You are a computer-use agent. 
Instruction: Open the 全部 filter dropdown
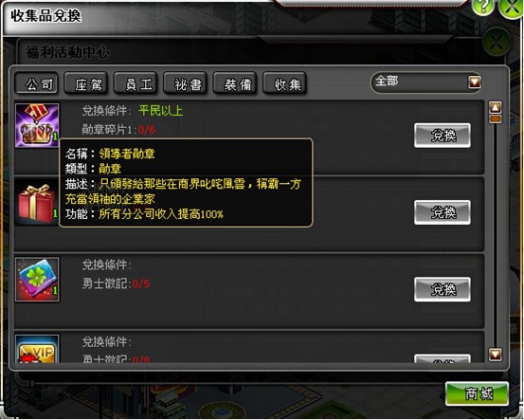[426, 82]
